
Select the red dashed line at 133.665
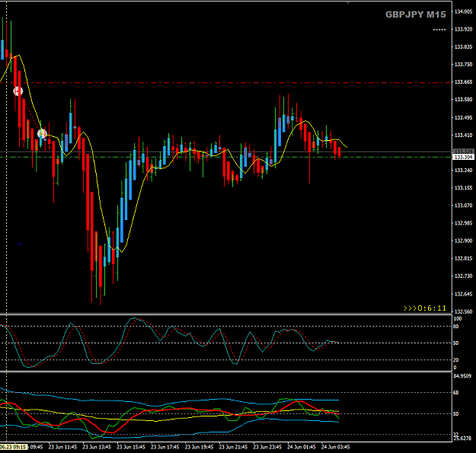tap(226, 82)
